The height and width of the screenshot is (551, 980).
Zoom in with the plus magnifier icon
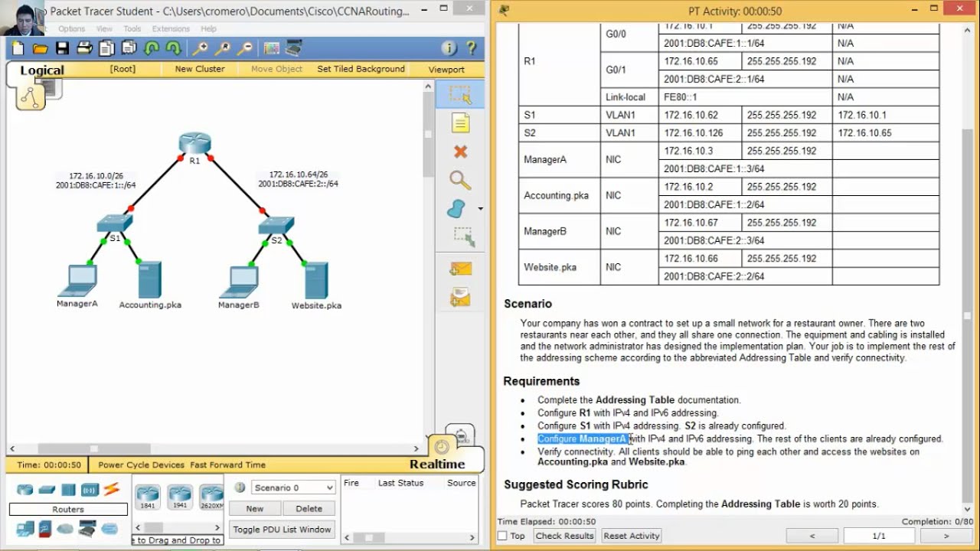(201, 48)
